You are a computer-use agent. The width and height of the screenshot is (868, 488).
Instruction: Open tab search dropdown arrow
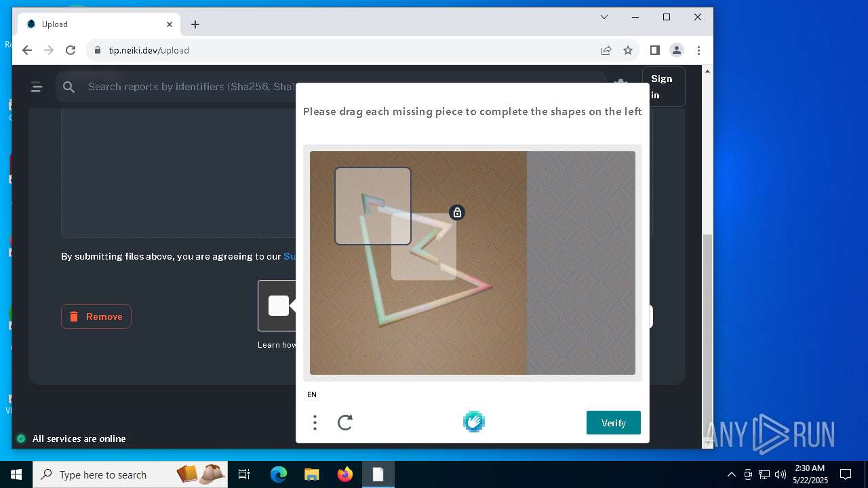click(604, 17)
